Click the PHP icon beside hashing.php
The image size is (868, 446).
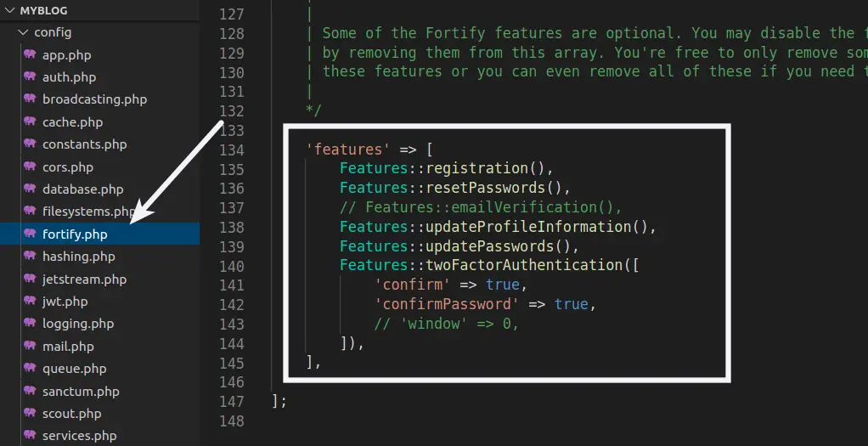pyautogui.click(x=30, y=256)
